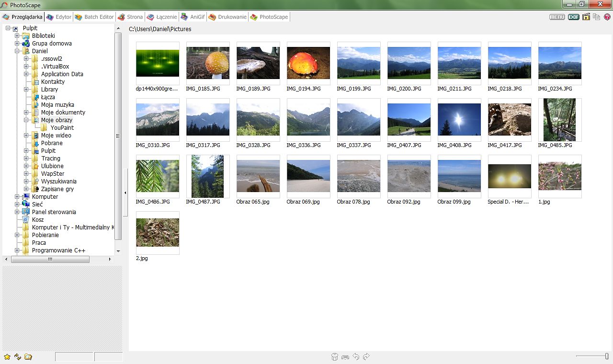Go to the PhotoScape home tab
The image size is (613, 364).
pos(269,17)
